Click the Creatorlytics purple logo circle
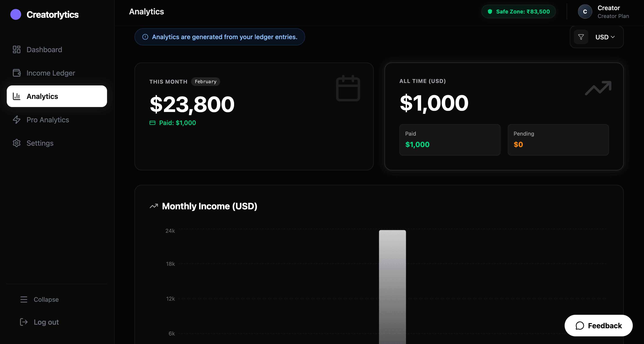Viewport: 644px width, 344px height. click(16, 14)
